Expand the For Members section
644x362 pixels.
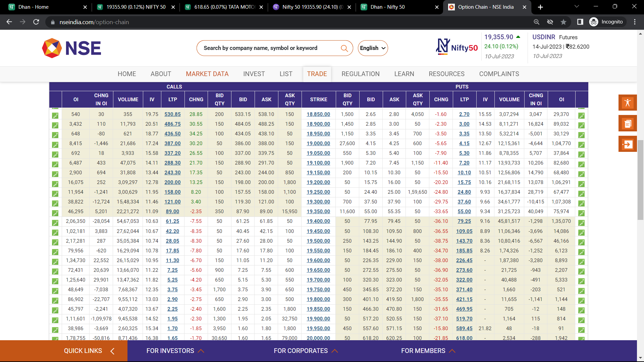[428, 351]
